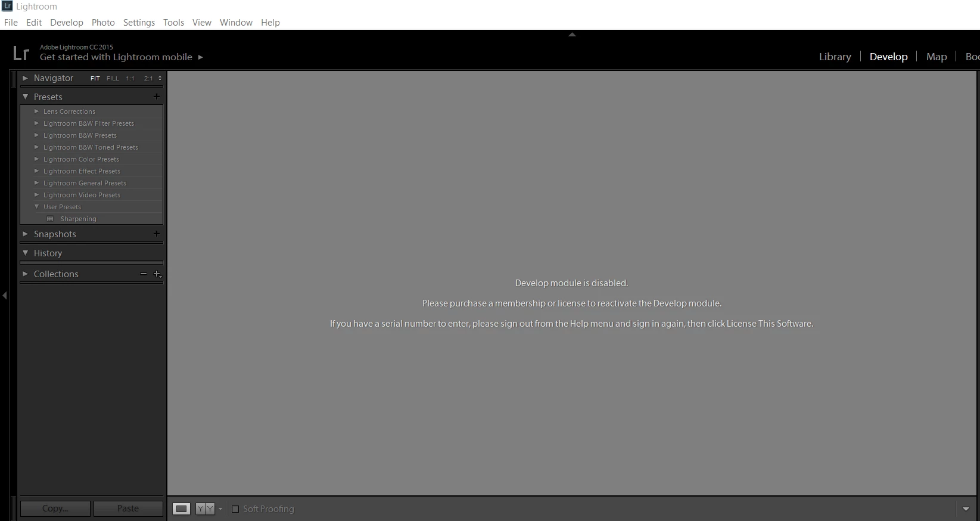Open the File menu
Image resolution: width=980 pixels, height=521 pixels.
(x=11, y=22)
